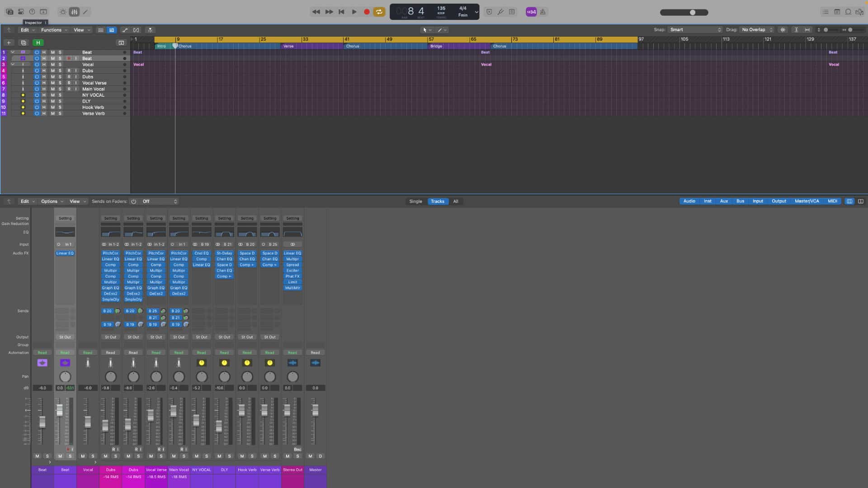This screenshot has height=488, width=868.
Task: Click the All button in the mixer header
Action: coord(456,201)
